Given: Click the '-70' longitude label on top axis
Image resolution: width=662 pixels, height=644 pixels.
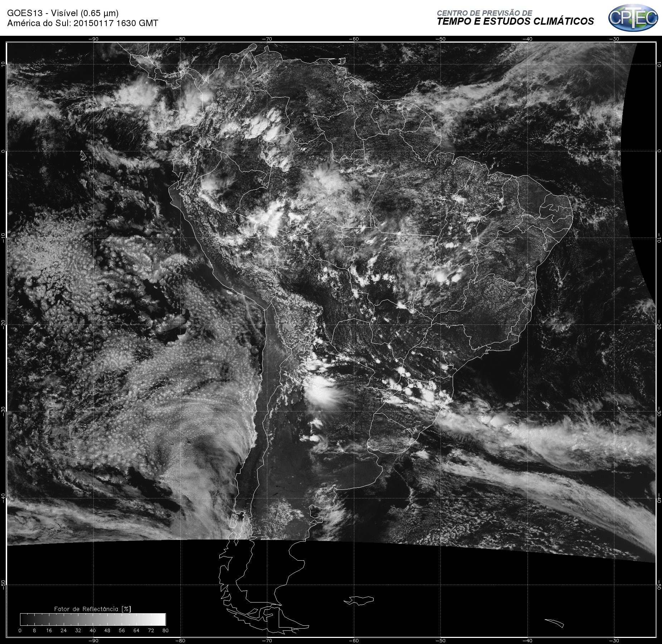Looking at the screenshot, I should [x=267, y=39].
